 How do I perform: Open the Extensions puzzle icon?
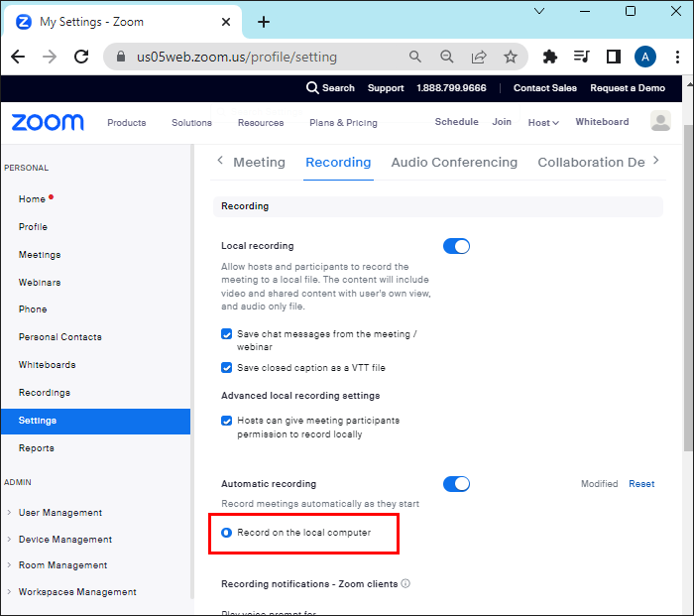(x=549, y=57)
